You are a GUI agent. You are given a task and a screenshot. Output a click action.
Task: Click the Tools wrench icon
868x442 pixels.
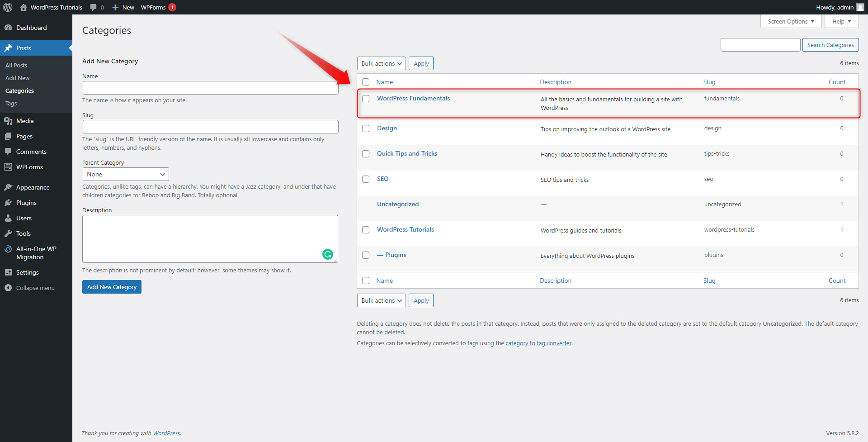[8, 233]
